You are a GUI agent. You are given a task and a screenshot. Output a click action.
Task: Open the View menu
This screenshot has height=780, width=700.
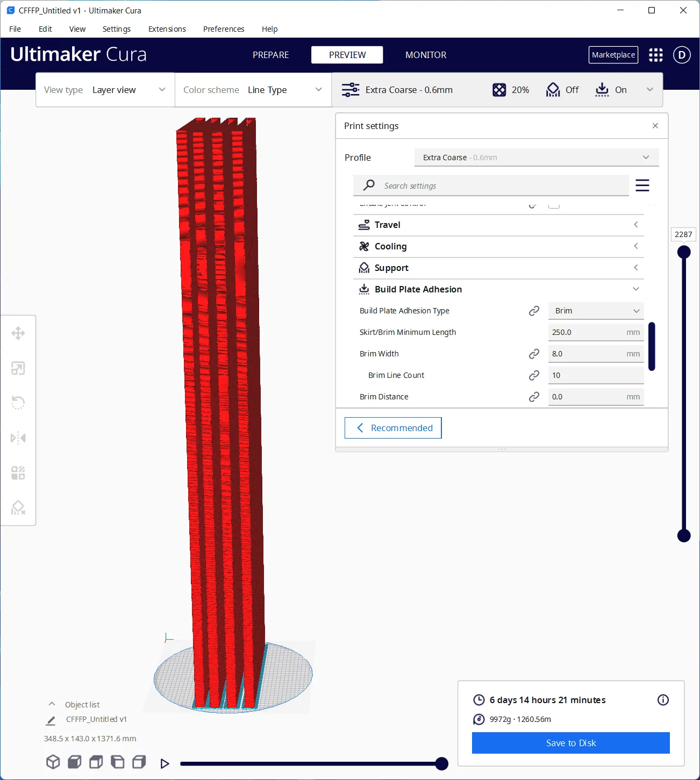click(x=77, y=29)
